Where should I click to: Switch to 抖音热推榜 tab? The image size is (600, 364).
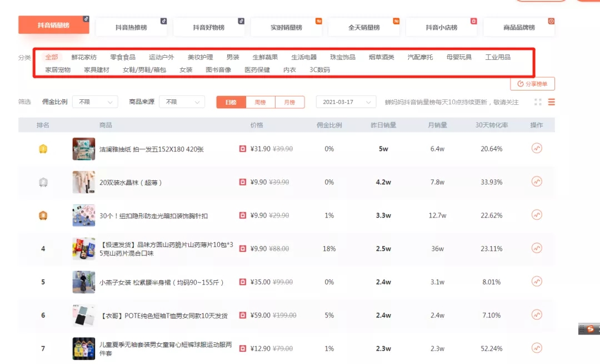click(131, 27)
